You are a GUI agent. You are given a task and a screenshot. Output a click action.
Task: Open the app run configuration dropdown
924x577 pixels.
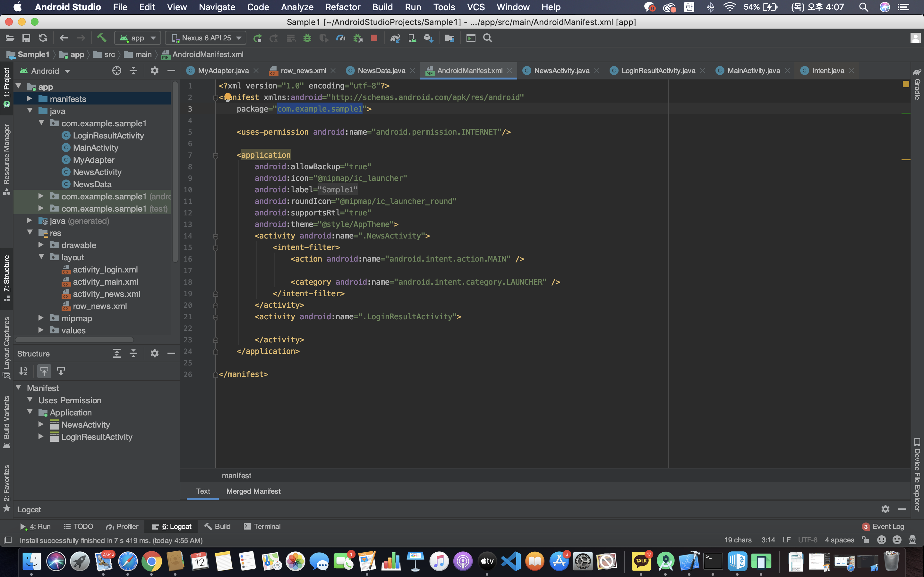[x=138, y=38]
